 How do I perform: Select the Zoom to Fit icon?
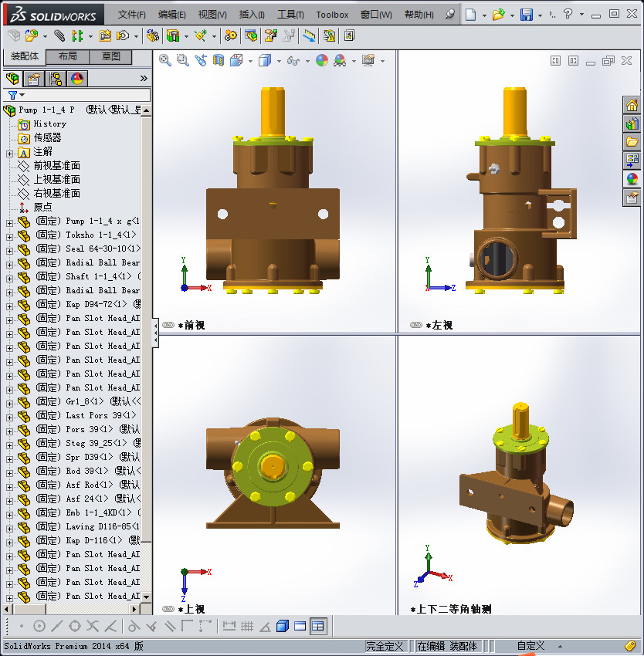pyautogui.click(x=164, y=59)
